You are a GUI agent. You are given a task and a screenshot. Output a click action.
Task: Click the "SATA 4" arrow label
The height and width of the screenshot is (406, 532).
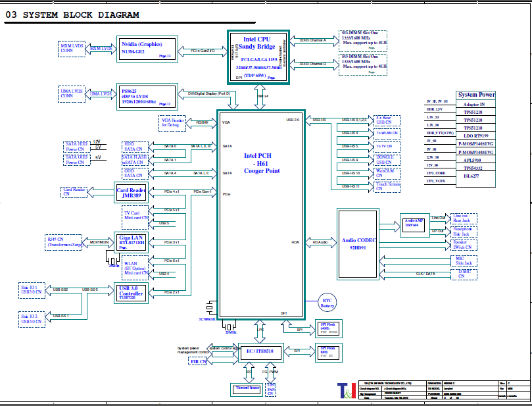click(x=170, y=173)
